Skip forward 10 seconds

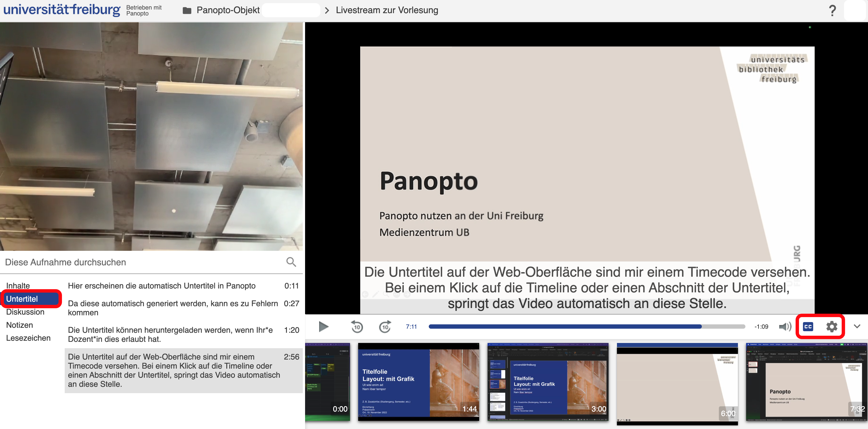pyautogui.click(x=385, y=326)
